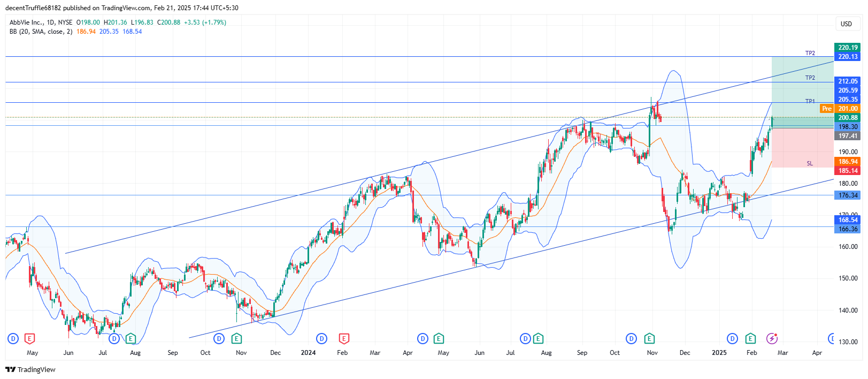Click the red earnings marker near May 2023

tap(30, 338)
